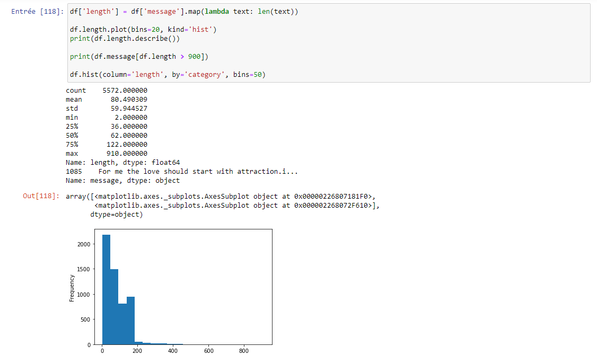
Task: Click the 'count 5572.000000' output row
Action: 106,91
